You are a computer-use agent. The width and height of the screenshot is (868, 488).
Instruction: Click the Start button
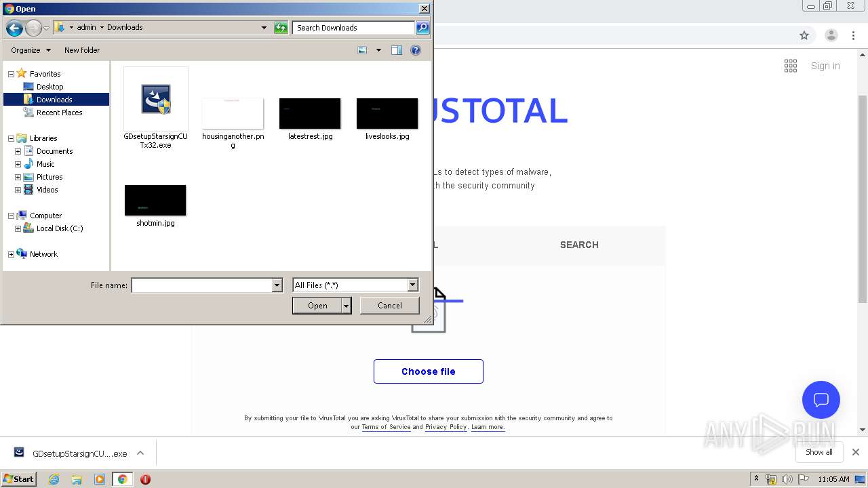[x=18, y=479]
